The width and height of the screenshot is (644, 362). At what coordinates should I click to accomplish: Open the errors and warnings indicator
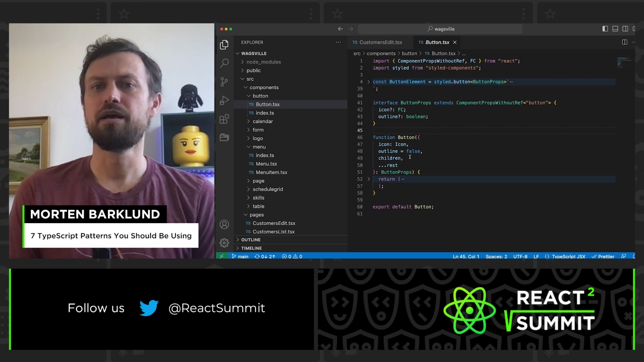pos(292,256)
